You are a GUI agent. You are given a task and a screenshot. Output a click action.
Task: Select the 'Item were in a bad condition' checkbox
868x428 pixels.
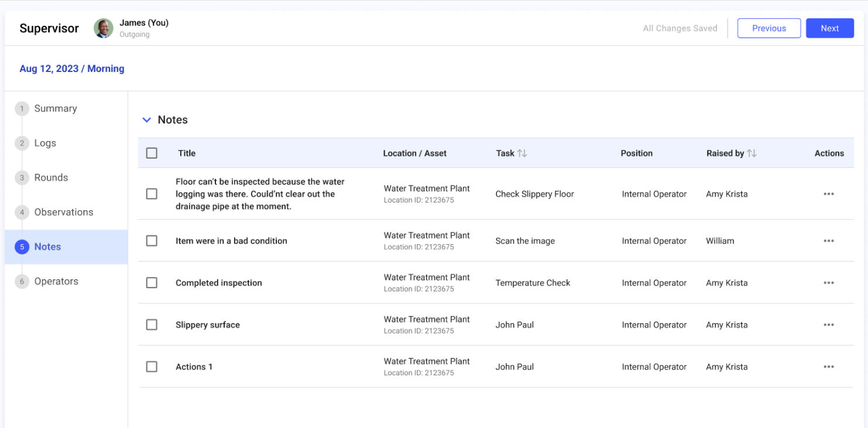click(152, 241)
